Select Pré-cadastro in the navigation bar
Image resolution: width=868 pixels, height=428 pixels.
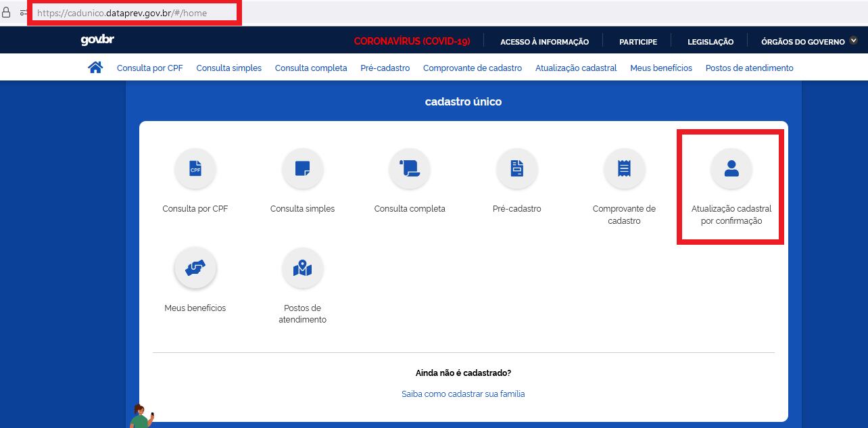[x=385, y=68]
